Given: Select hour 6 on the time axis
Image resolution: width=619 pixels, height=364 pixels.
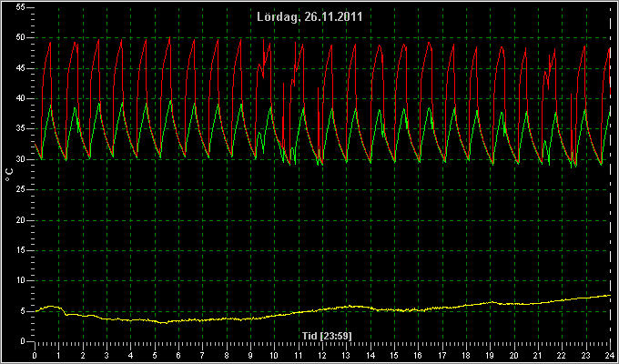Looking at the screenshot, I should 178,355.
